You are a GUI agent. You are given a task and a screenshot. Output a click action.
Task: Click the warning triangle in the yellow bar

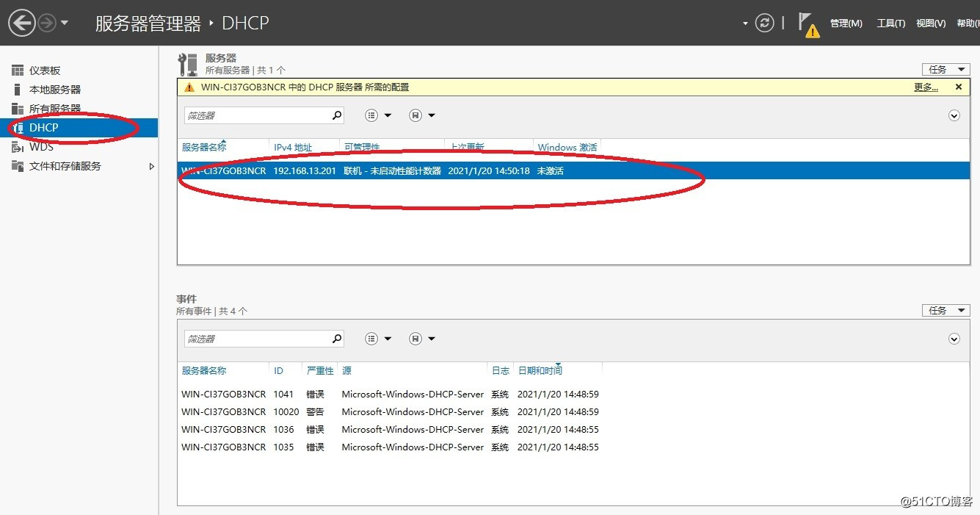click(189, 87)
